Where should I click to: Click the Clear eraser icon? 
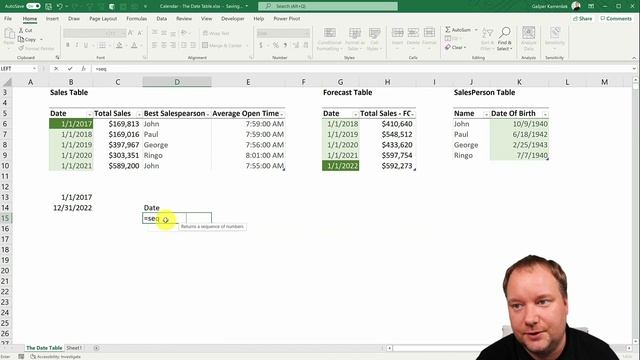[x=448, y=47]
